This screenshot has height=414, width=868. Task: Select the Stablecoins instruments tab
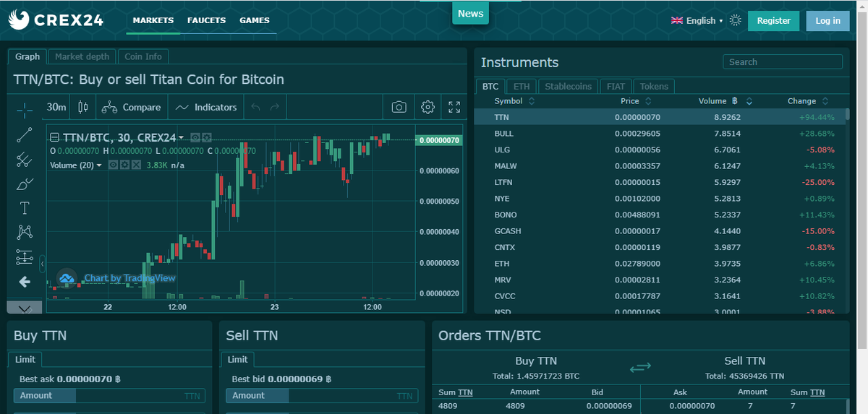(568, 86)
